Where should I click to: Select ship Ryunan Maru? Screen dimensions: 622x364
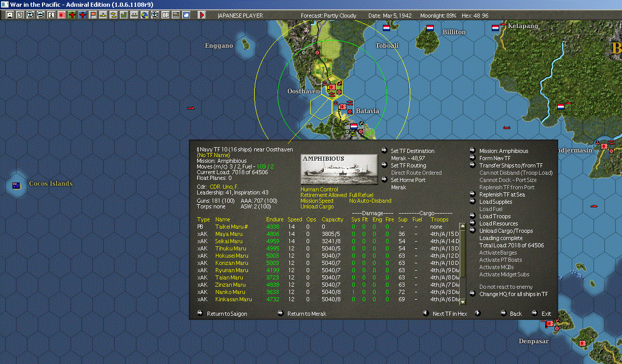pos(232,271)
